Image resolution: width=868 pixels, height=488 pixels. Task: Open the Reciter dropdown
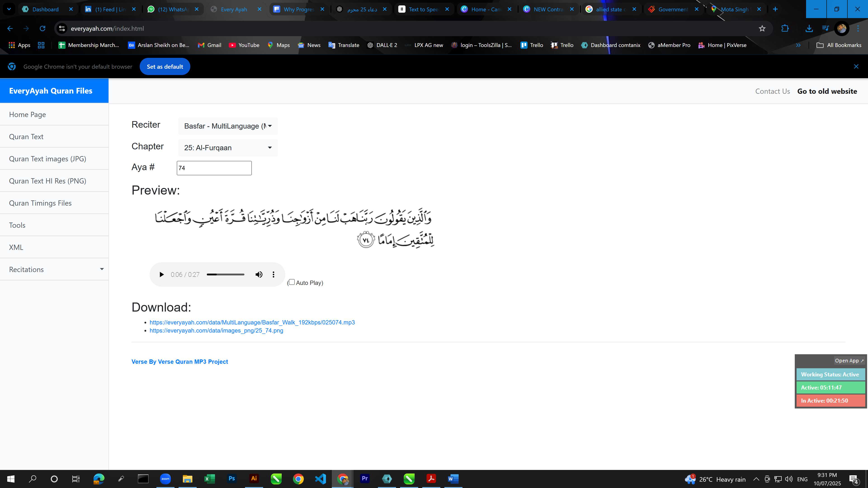pyautogui.click(x=228, y=126)
